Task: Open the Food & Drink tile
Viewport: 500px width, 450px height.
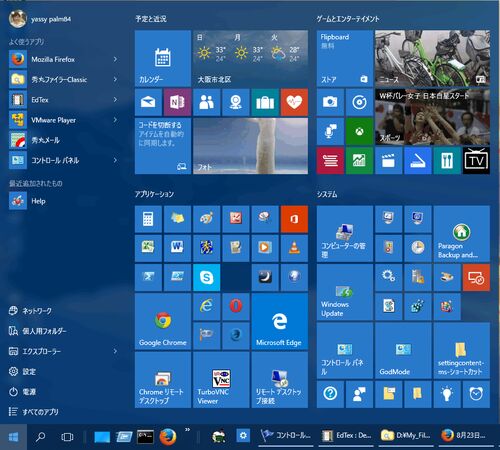Action: pyautogui.click(x=447, y=160)
